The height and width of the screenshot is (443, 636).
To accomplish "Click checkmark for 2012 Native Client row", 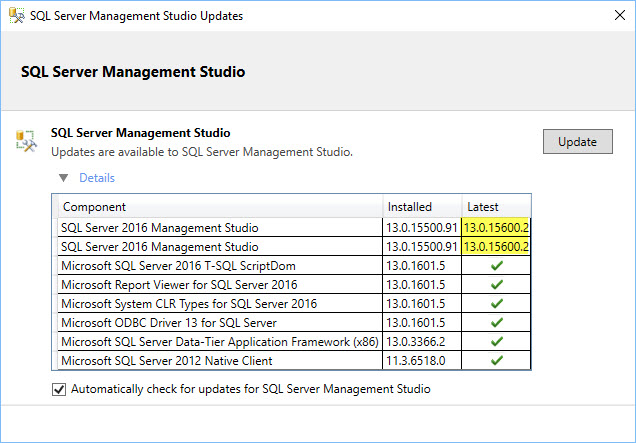I will 496,361.
